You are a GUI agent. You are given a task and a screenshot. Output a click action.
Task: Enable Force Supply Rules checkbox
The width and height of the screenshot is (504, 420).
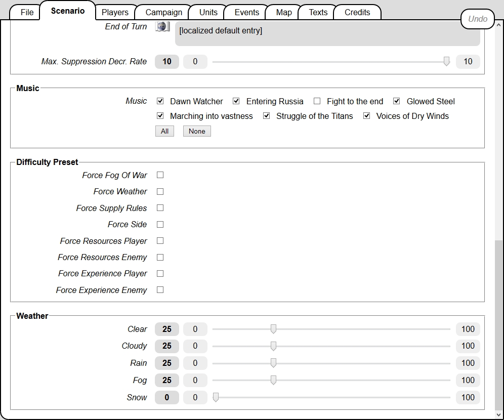point(160,208)
